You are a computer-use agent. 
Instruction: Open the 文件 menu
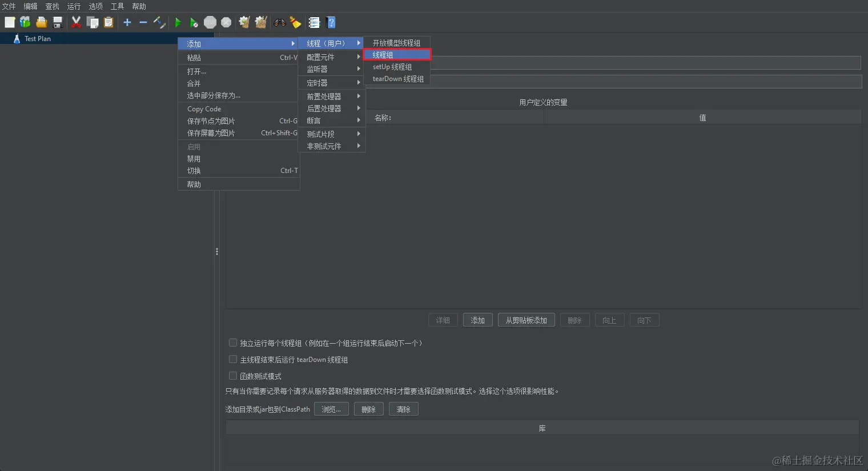9,6
